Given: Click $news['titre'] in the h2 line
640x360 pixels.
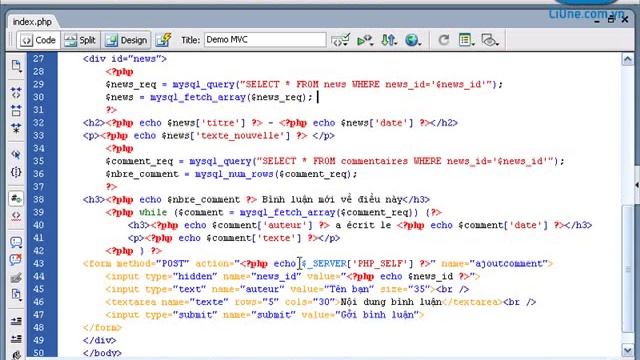Looking at the screenshot, I should [206, 123].
